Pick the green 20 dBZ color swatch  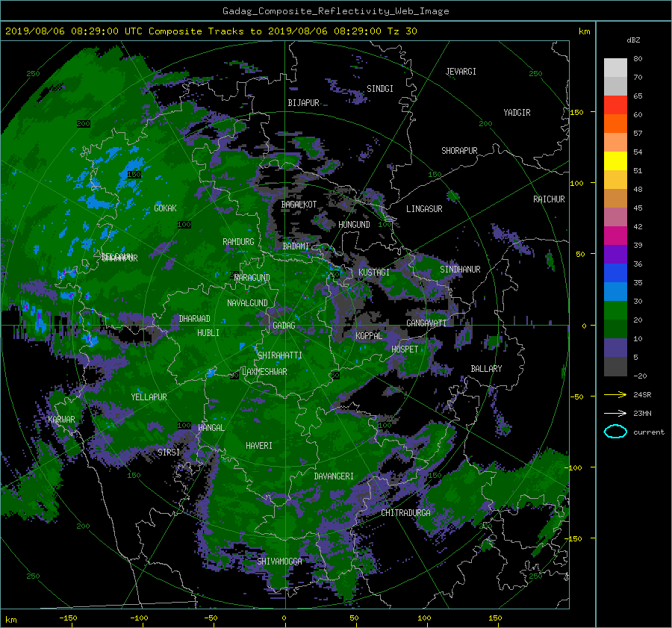point(615,311)
